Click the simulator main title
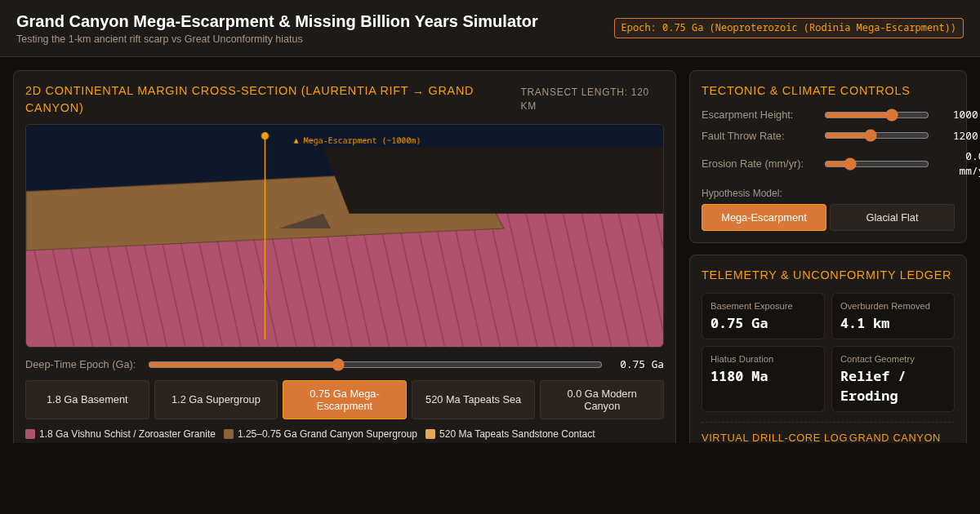The image size is (980, 514). pos(277,21)
